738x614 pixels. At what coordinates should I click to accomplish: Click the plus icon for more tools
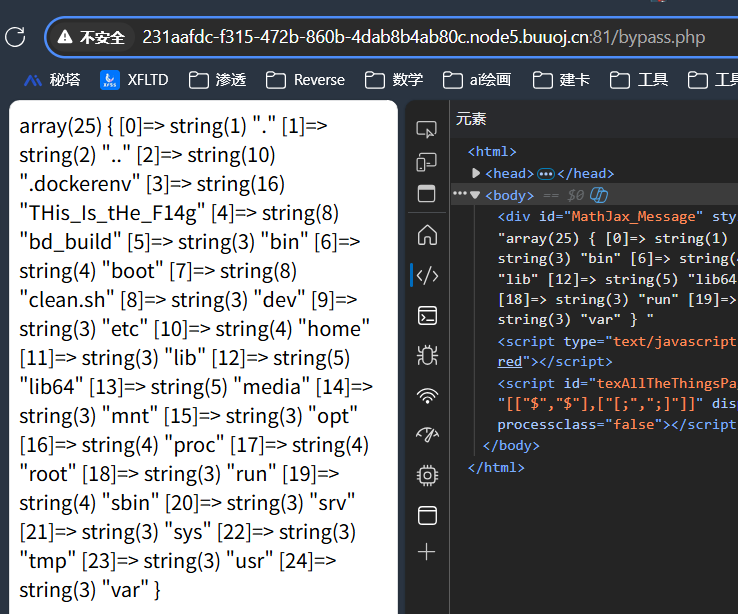pos(426,551)
